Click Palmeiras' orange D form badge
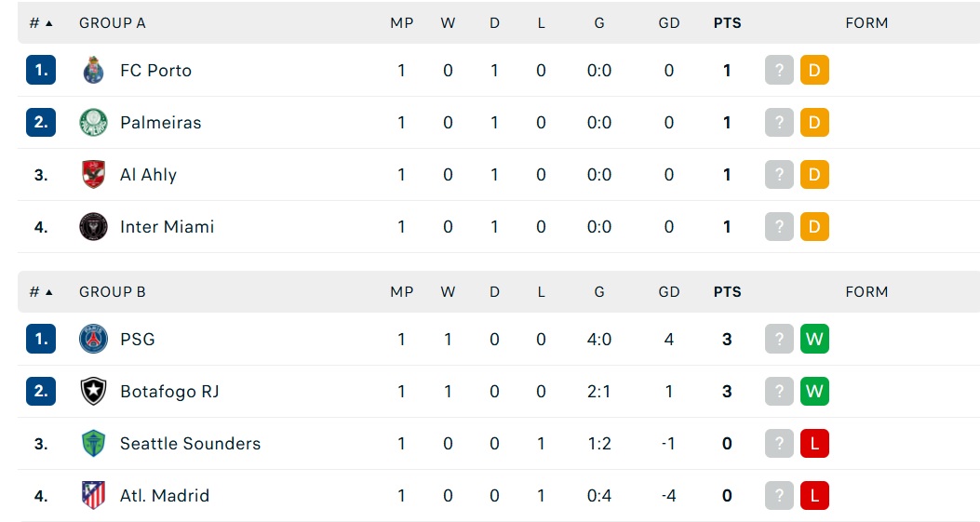The image size is (980, 522). 814,122
